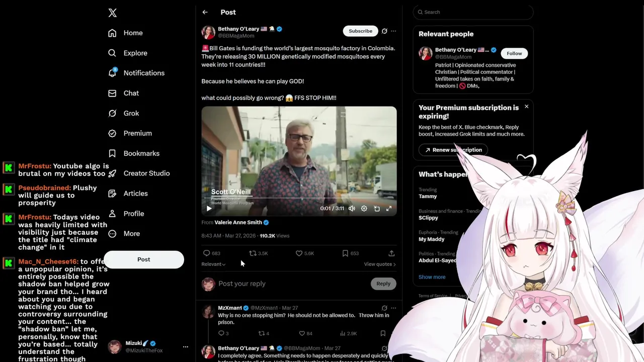Click the video progress bar

[299, 199]
